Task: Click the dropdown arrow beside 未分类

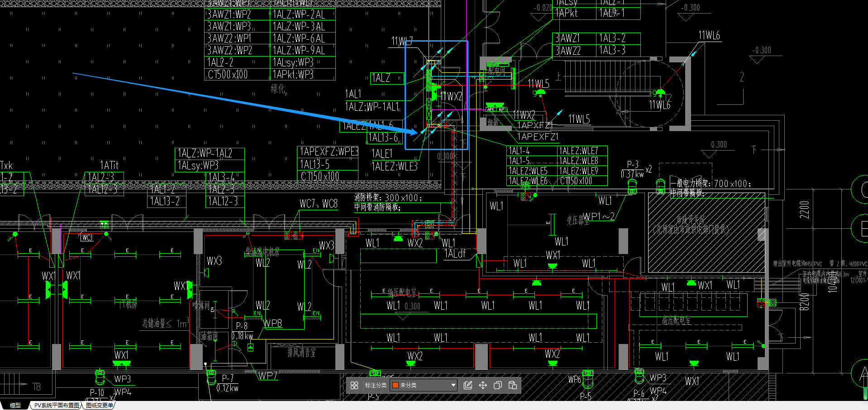Action: [453, 386]
